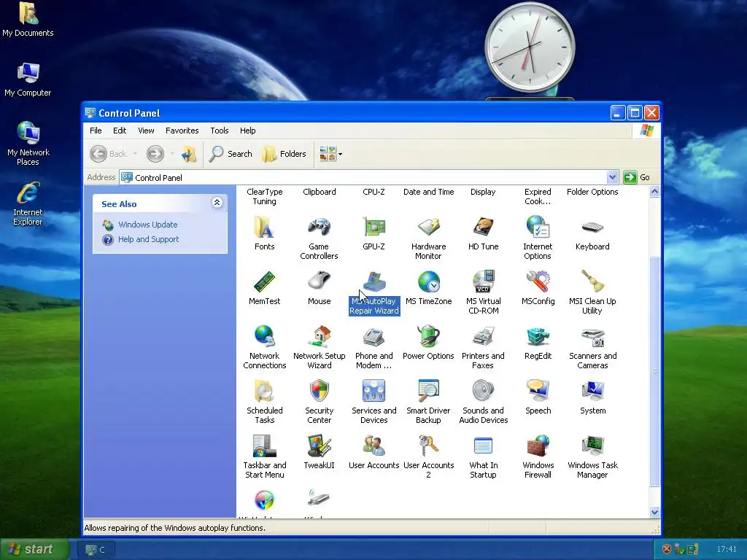
Task: Click the Go button
Action: [636, 177]
